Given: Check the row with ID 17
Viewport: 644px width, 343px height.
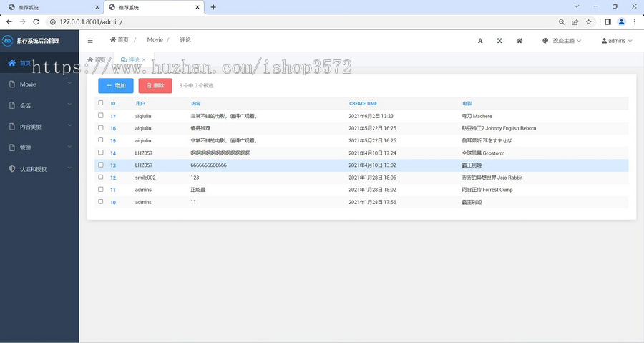Looking at the screenshot, I should 101,115.
